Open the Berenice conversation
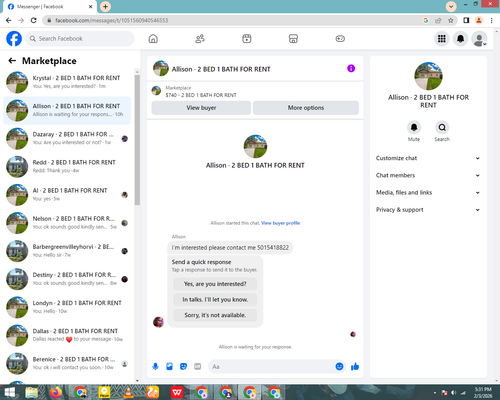This screenshot has width=500, height=400. [x=67, y=363]
